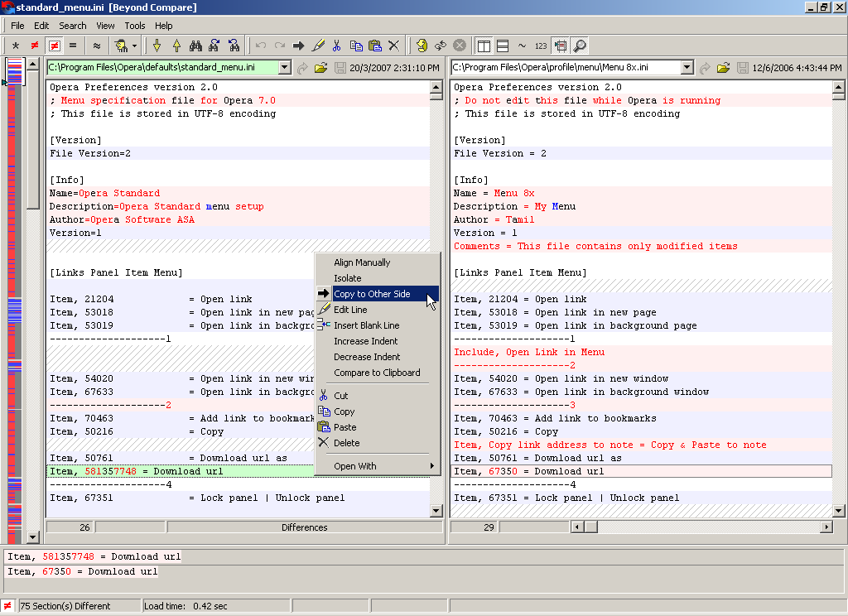The width and height of the screenshot is (848, 616).
Task: Click the binoculars Find icon
Action: click(x=195, y=46)
